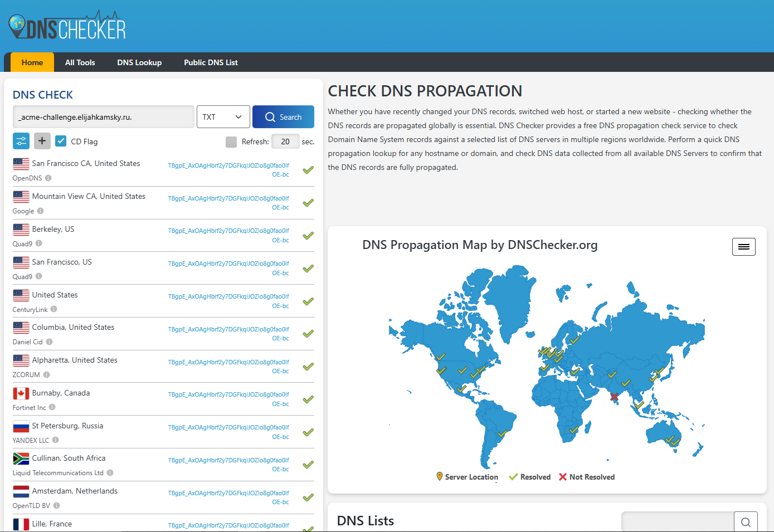Click the magnifier icon in DNS Lists search
Screen dimensions: 774x532
[x=746, y=522]
